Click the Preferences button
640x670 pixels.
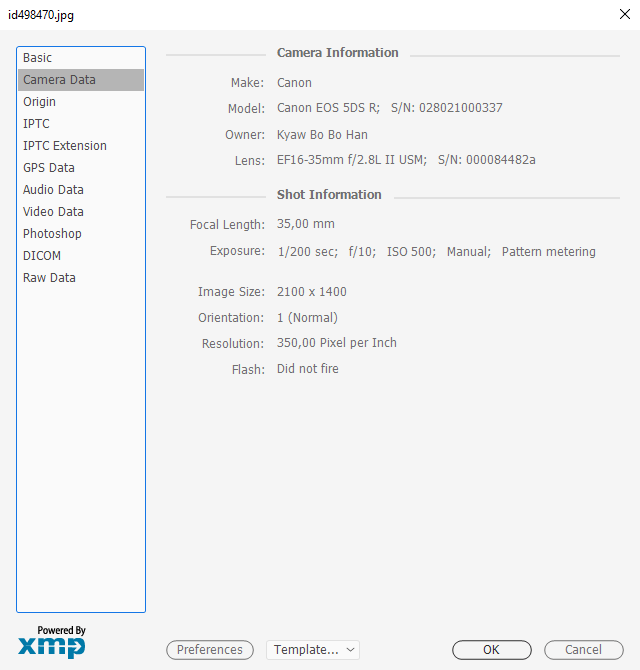[x=210, y=650]
